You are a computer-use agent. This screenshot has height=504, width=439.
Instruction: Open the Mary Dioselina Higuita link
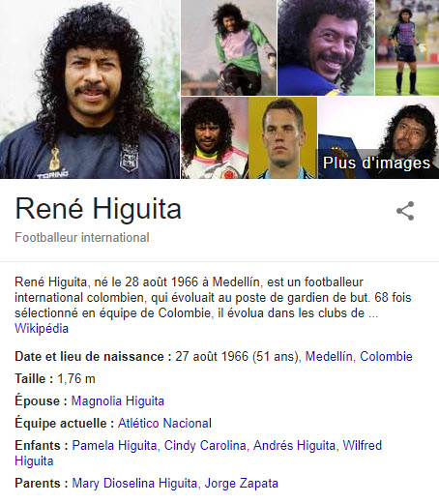click(x=134, y=483)
